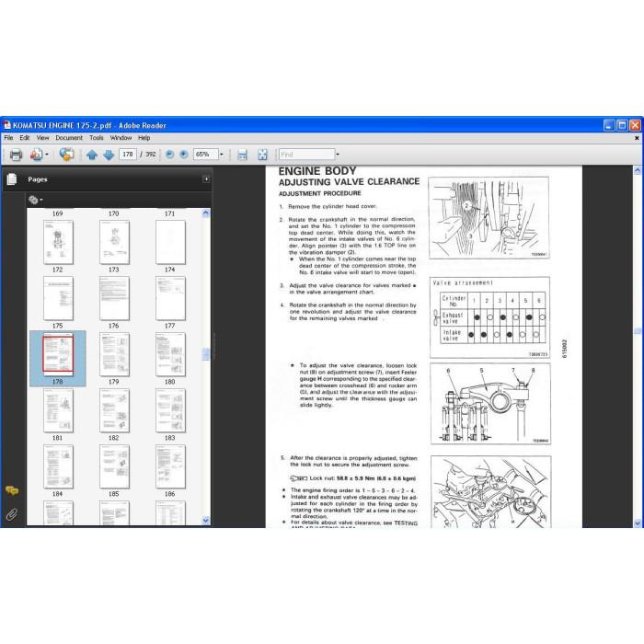Select page 183 thumbnail
Viewport: 644px width, 644px height.
170,410
